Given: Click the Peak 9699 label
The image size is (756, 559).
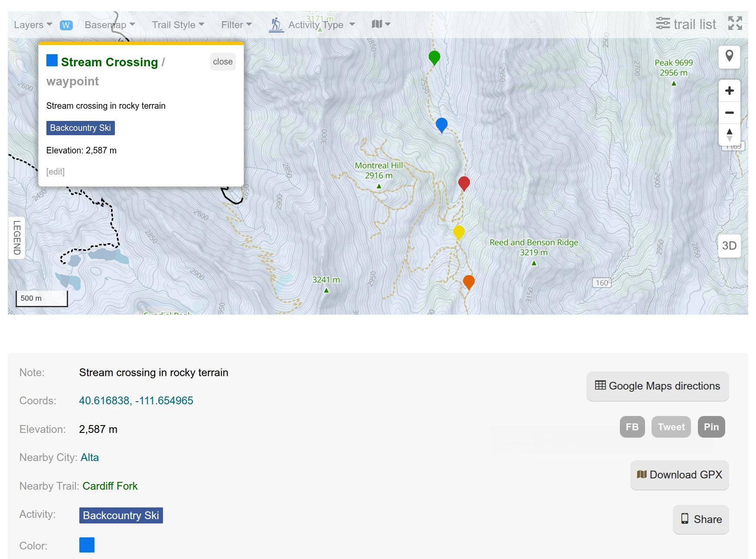Looking at the screenshot, I should (674, 68).
